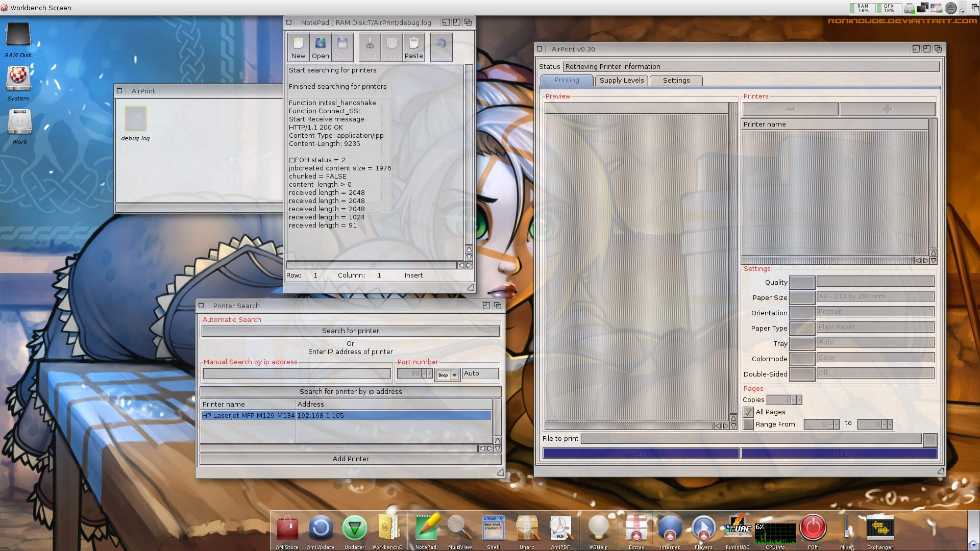Click the Add Printer button
This screenshot has width=980, height=551.
click(x=351, y=459)
